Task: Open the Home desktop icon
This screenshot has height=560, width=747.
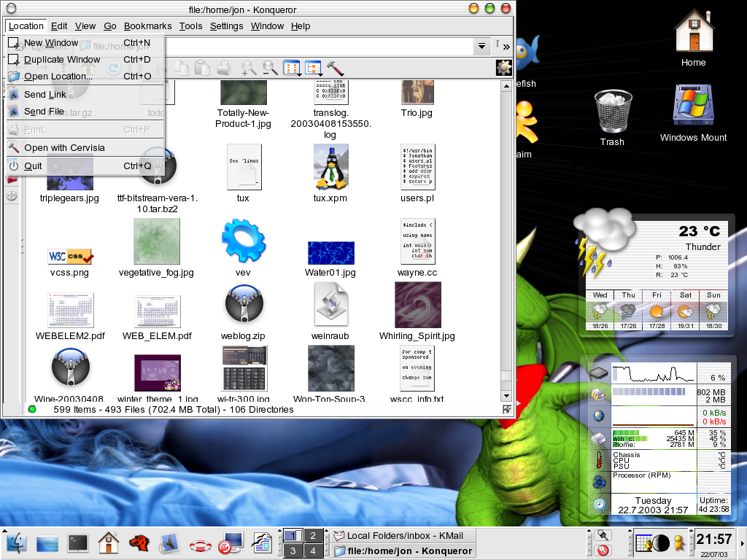Action: click(694, 38)
